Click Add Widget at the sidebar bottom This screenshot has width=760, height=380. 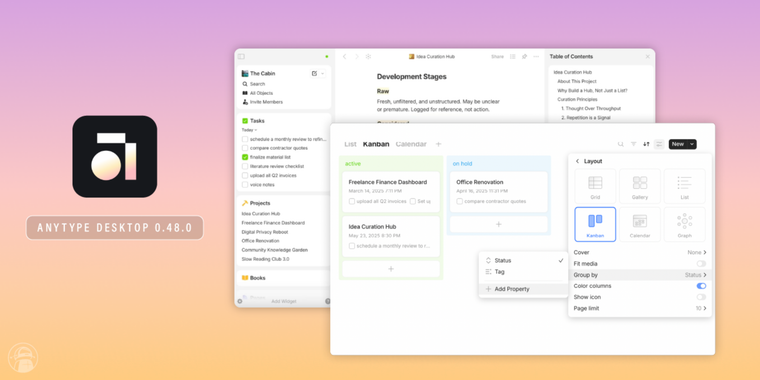coord(284,301)
